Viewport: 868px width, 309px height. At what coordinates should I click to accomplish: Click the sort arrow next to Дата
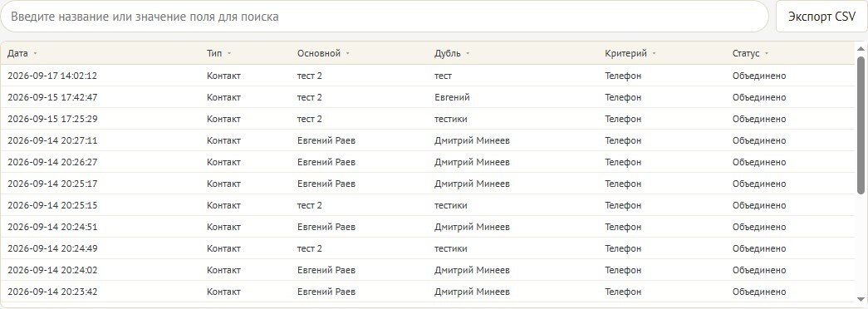[x=36, y=54]
